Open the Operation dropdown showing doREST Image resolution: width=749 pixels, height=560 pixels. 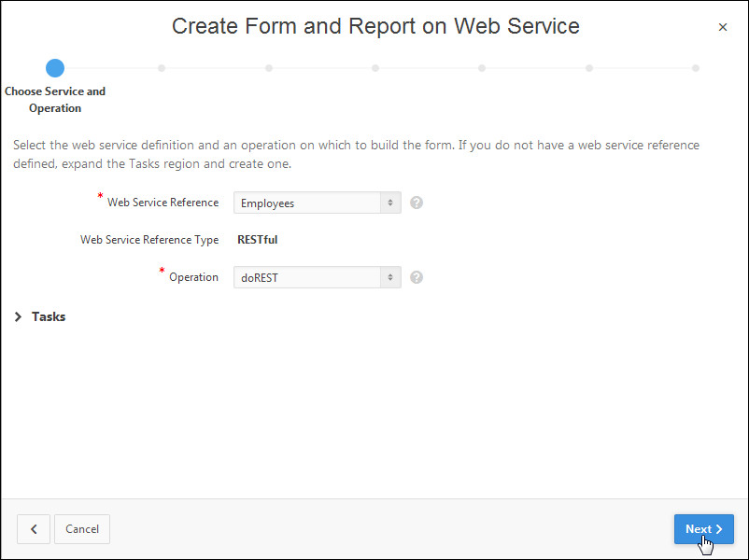pyautogui.click(x=317, y=277)
